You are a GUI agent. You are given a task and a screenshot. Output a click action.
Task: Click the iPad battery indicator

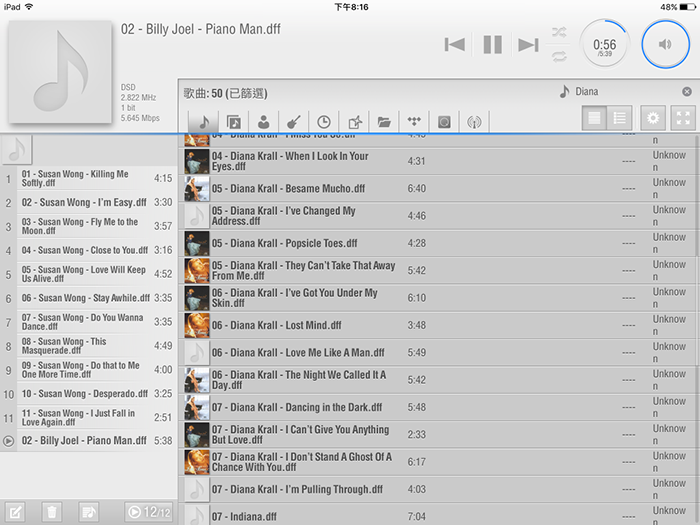click(688, 7)
